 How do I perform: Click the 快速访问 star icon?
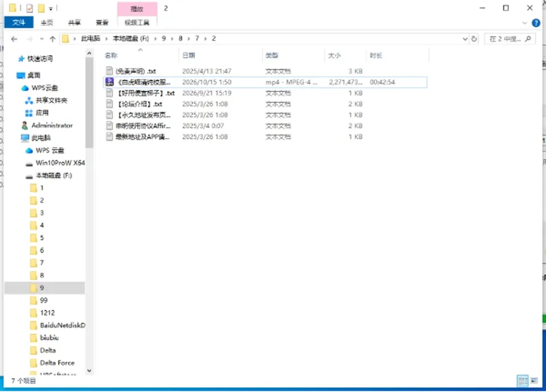coord(21,59)
